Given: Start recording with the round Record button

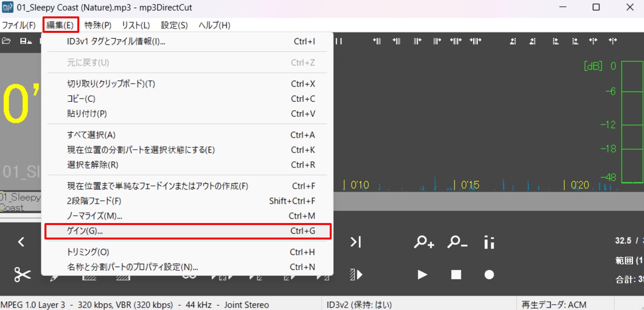Looking at the screenshot, I should (x=489, y=274).
